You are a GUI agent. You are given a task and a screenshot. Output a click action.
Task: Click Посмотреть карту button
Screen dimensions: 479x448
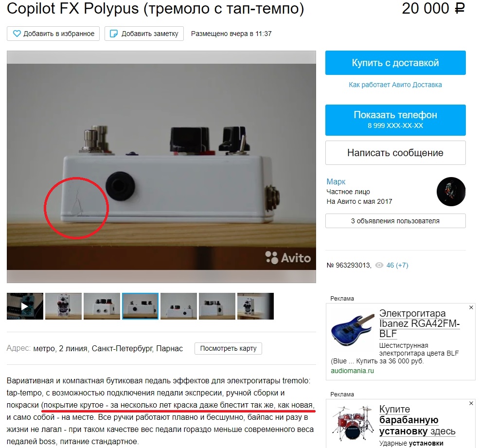click(228, 348)
